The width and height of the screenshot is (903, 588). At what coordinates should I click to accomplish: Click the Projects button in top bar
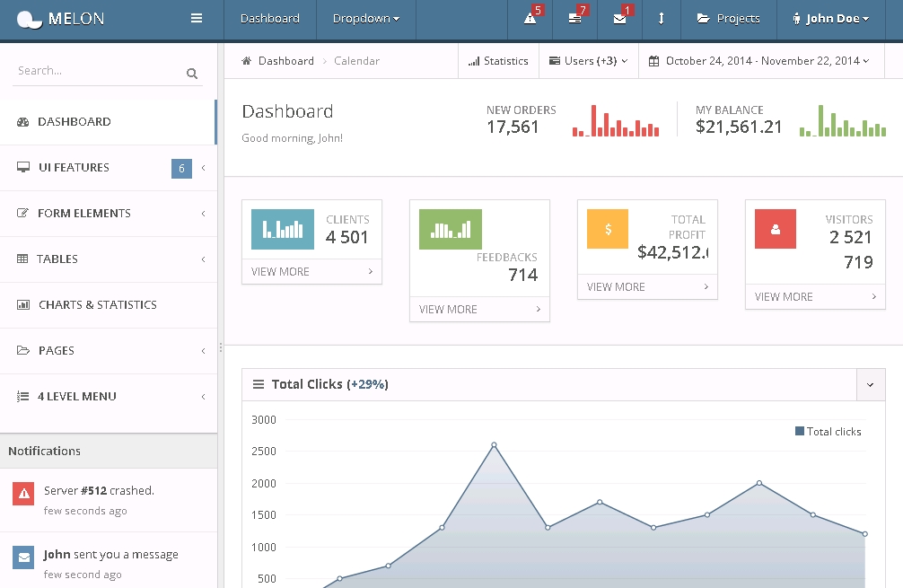(728, 19)
